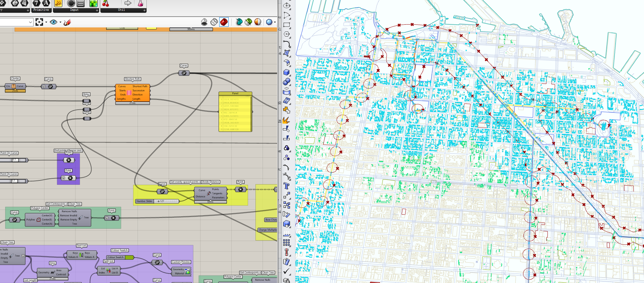The image size is (644, 283).
Task: Click the Clean Tree component beside Polygon Center
Action: 75,217
